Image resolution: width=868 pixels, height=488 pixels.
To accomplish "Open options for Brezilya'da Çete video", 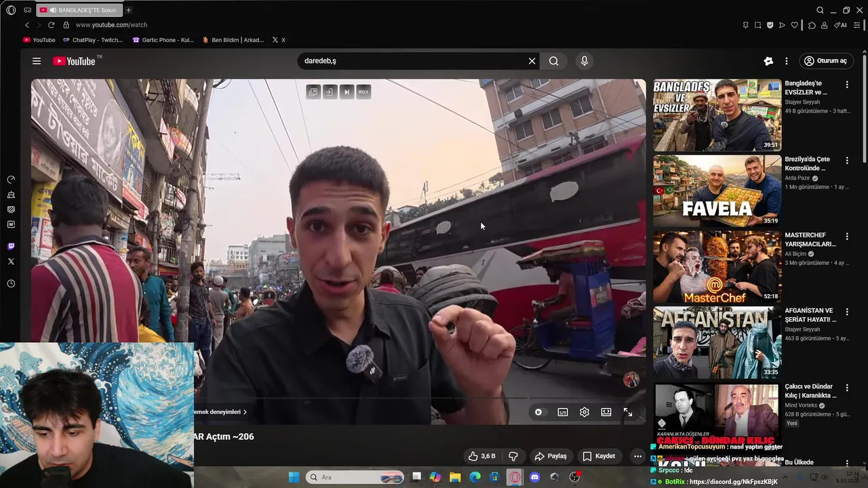I will tap(847, 161).
